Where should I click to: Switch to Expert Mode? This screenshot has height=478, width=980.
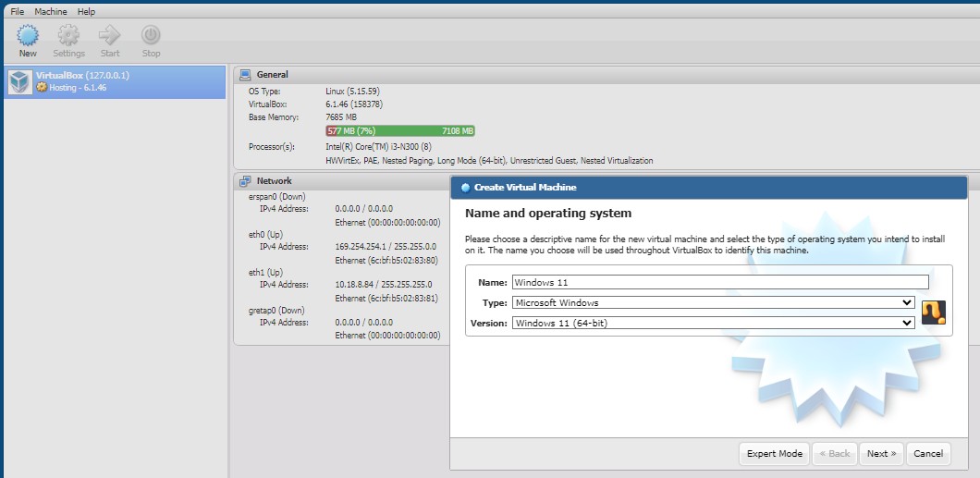tap(775, 454)
